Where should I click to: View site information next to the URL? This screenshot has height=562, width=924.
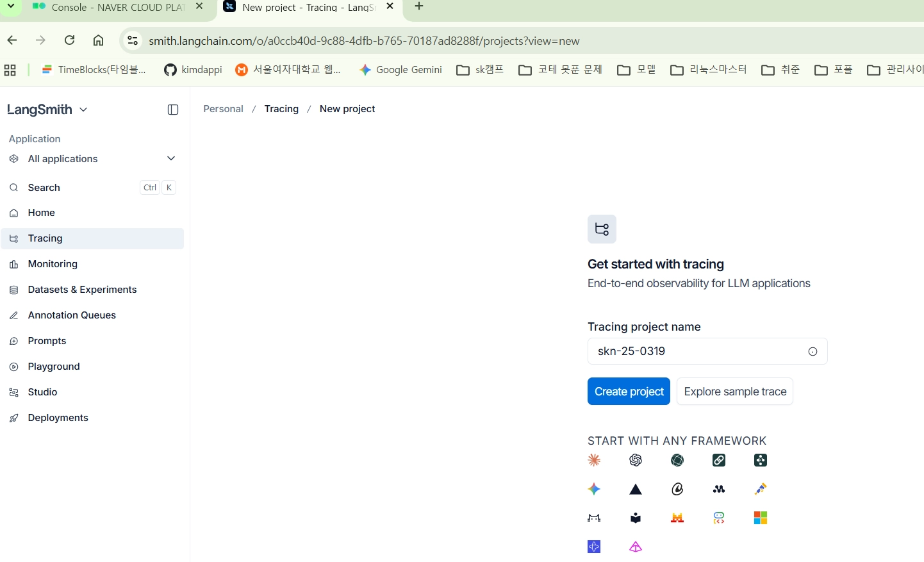133,40
